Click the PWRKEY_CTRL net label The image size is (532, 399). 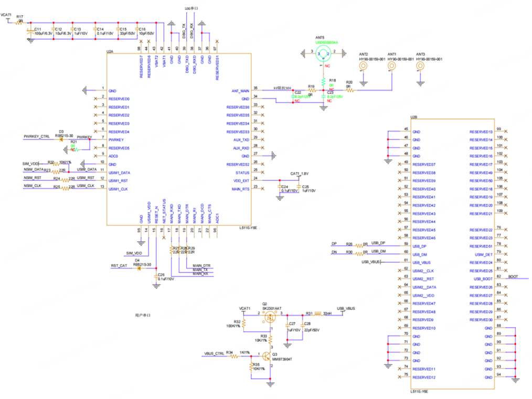pyautogui.click(x=37, y=137)
